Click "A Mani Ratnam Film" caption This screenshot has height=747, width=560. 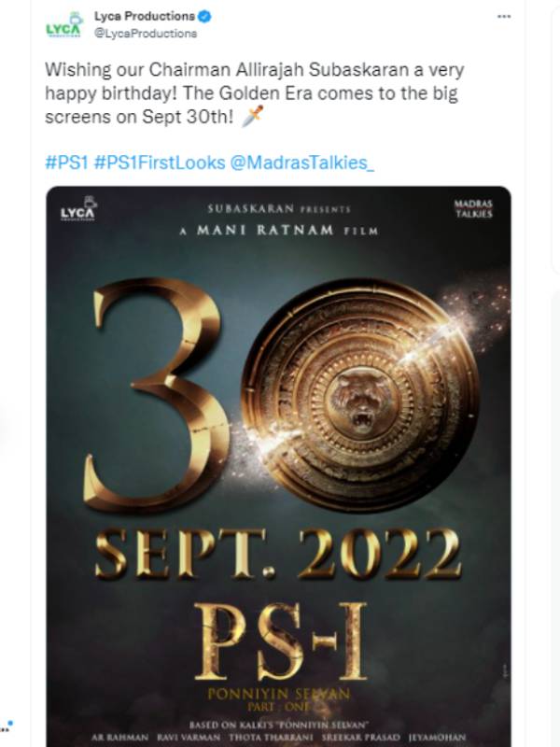tap(278, 231)
